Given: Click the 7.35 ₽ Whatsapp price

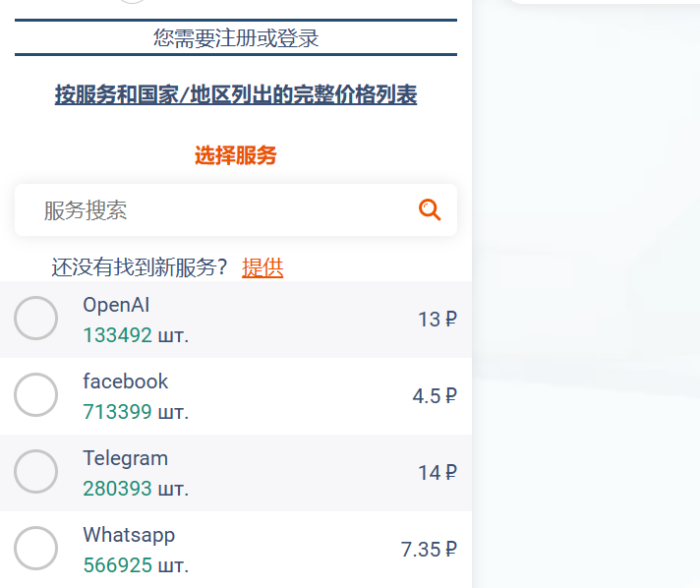Looking at the screenshot, I should coord(429,550).
